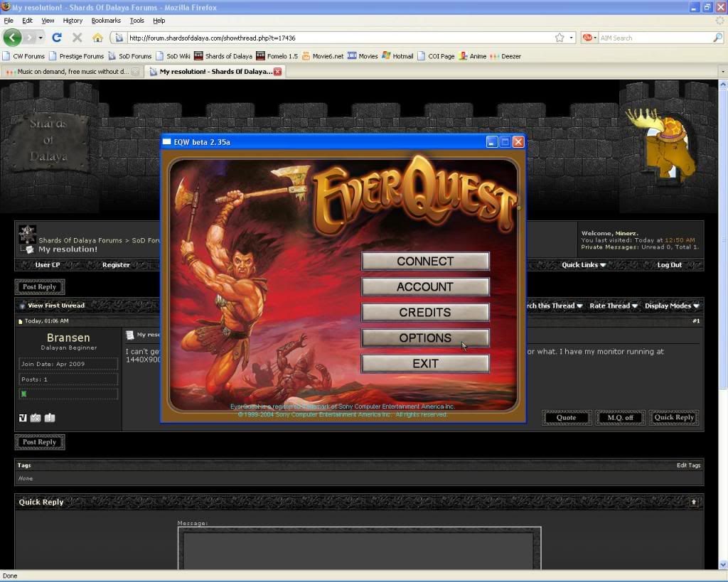728x582 pixels.
Task: Expand the Quick Links menu
Action: (x=584, y=265)
